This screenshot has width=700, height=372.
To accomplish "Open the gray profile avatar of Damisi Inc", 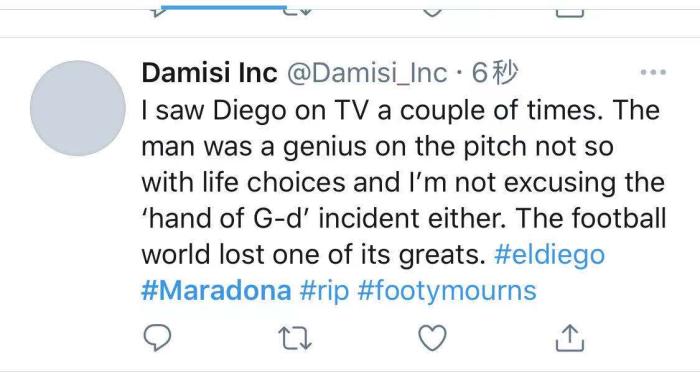I will 78,108.
